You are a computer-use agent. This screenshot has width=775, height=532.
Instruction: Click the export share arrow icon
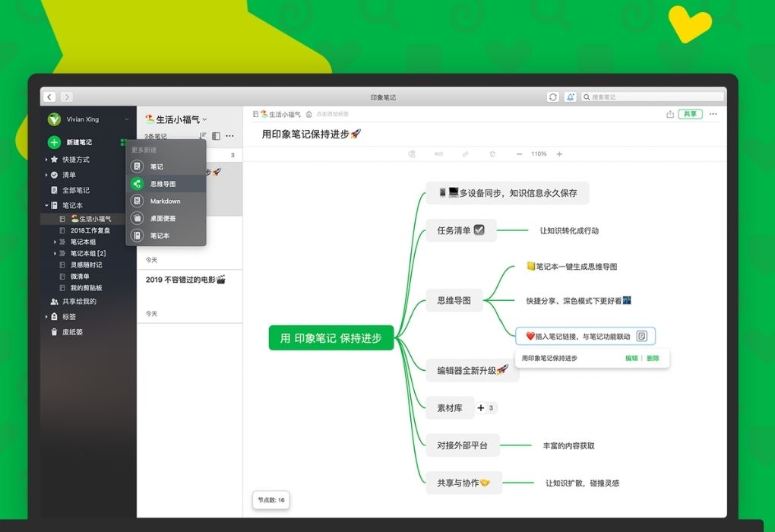670,114
